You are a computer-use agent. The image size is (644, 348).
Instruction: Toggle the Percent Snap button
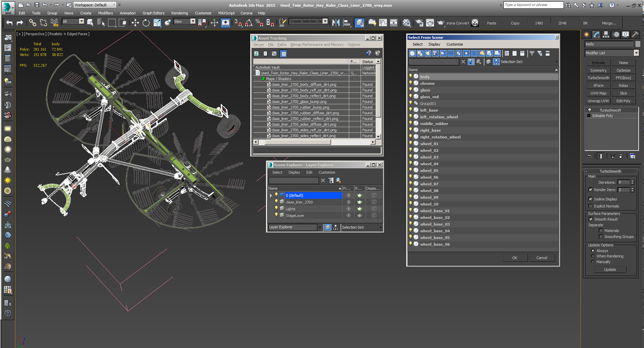259,23
